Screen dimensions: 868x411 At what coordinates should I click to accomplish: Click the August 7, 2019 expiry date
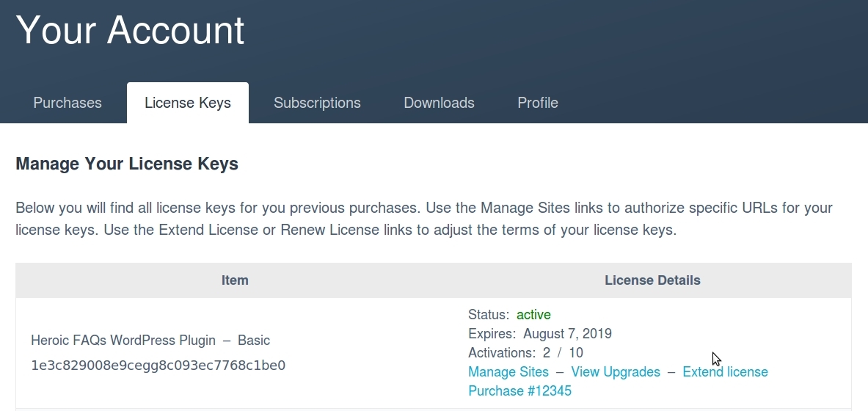(x=567, y=334)
